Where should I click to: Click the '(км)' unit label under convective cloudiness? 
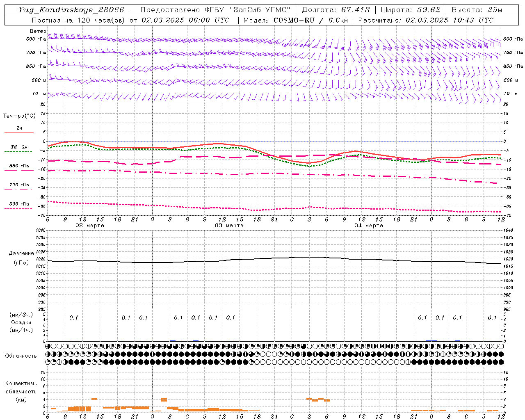click(21, 399)
